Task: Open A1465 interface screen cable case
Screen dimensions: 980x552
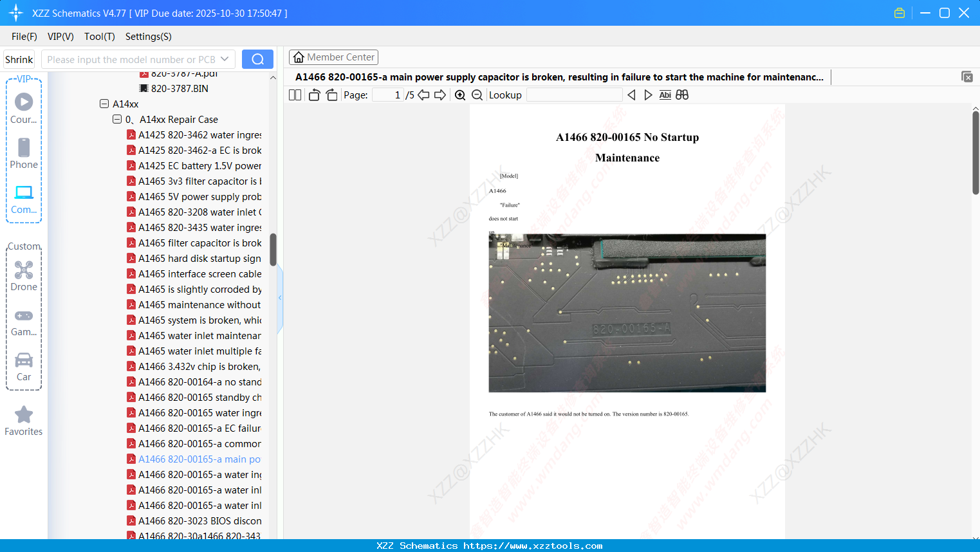Action: point(194,273)
